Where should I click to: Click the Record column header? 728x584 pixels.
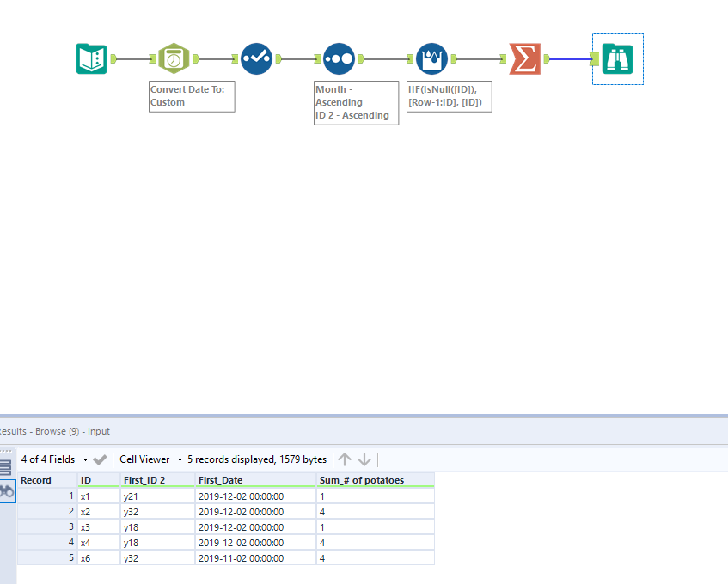[x=47, y=480]
